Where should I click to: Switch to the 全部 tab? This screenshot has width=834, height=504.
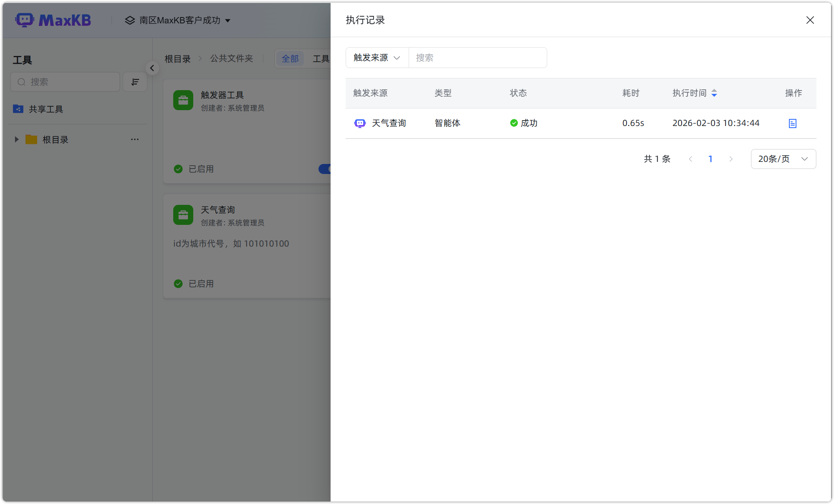click(x=290, y=58)
